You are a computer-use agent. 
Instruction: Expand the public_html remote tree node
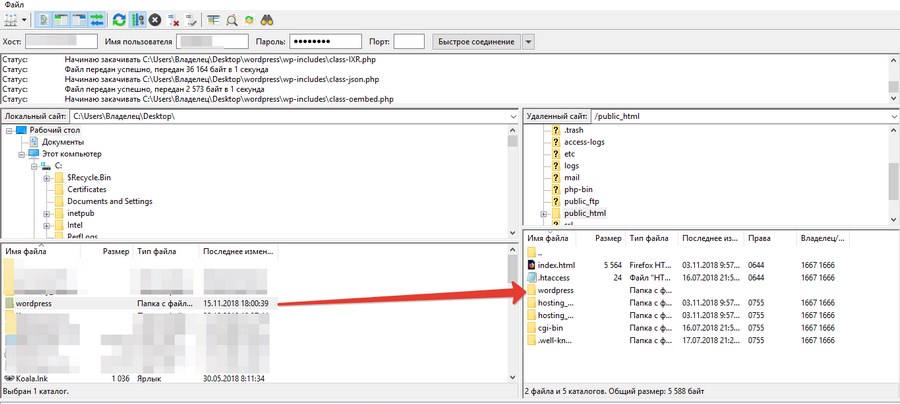[x=543, y=213]
